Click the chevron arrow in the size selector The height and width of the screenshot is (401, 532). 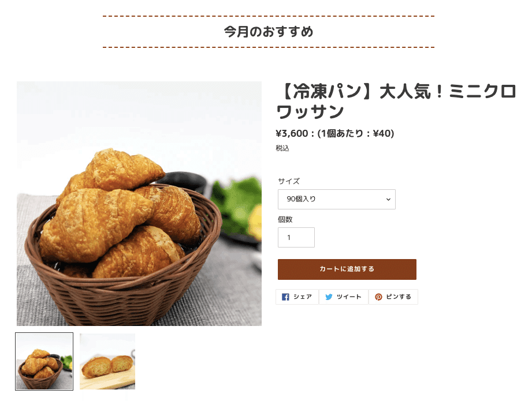[x=389, y=199]
